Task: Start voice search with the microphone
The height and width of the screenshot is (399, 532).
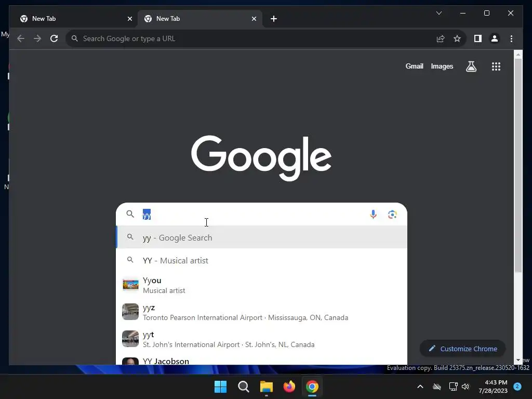Action: pyautogui.click(x=373, y=215)
